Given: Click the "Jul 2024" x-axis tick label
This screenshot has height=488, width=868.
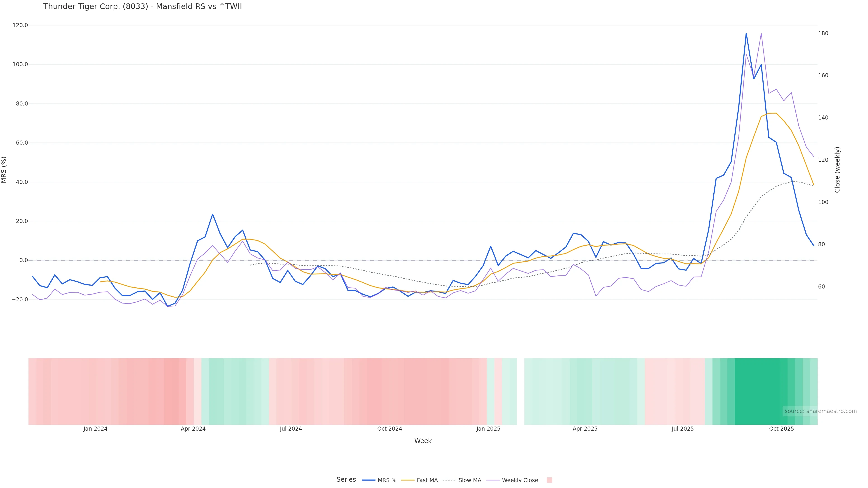Looking at the screenshot, I should (290, 429).
